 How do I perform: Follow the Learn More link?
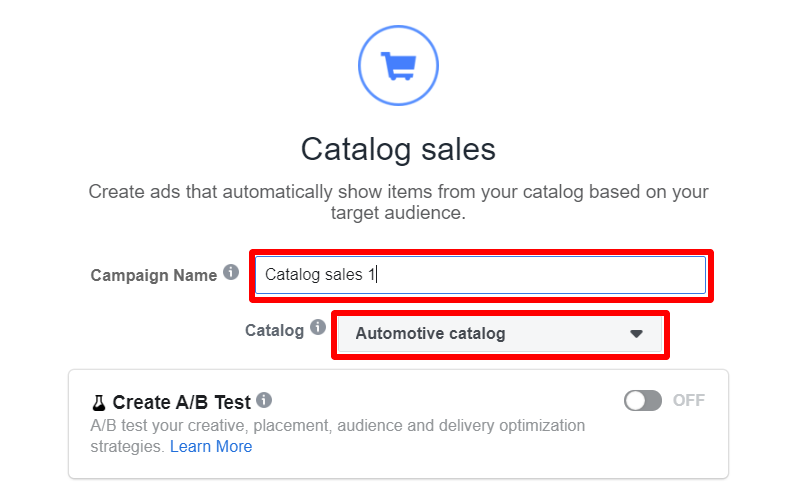(211, 446)
